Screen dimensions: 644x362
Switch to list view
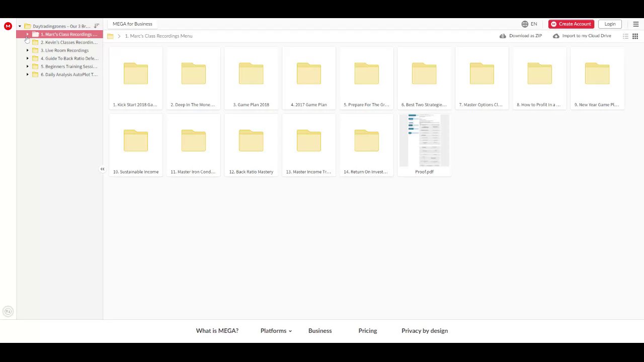coord(625,36)
